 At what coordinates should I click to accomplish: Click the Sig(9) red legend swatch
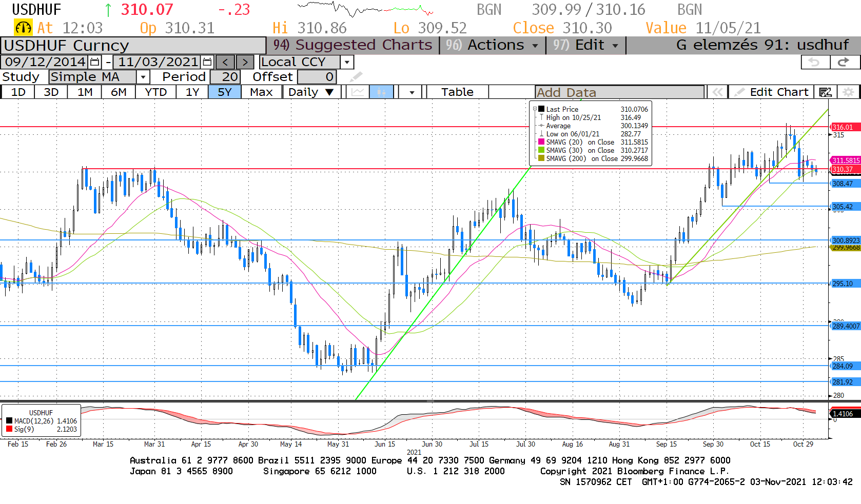(9, 429)
